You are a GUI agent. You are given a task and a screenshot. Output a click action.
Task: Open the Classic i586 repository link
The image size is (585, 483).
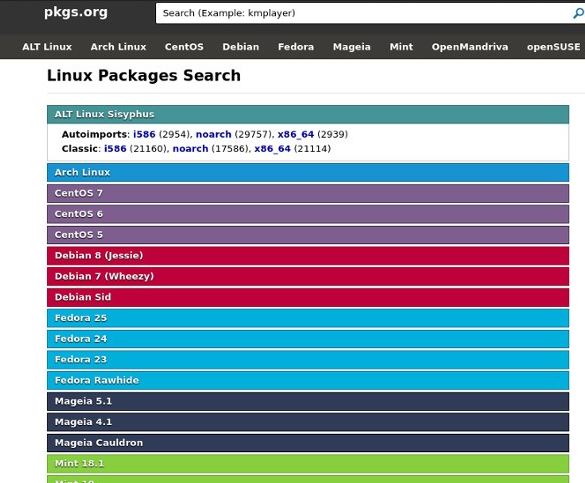click(x=115, y=149)
